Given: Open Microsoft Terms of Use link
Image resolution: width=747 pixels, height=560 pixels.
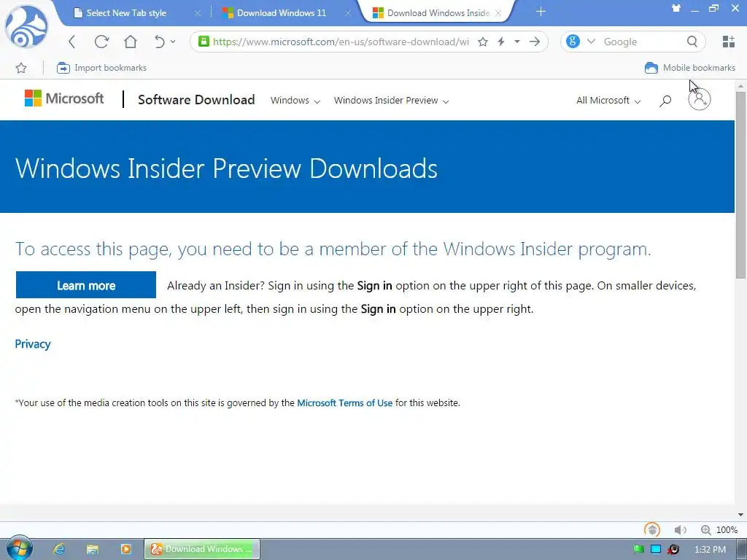Looking at the screenshot, I should [x=345, y=402].
